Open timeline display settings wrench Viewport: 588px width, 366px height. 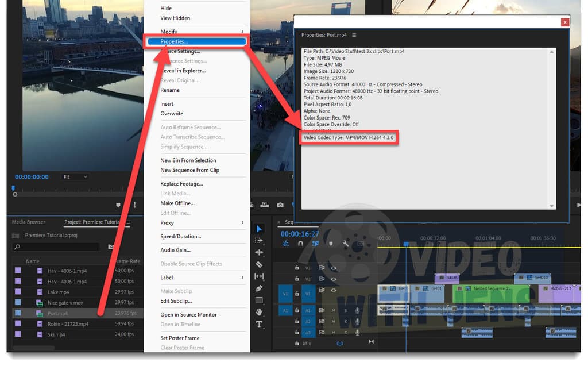345,244
